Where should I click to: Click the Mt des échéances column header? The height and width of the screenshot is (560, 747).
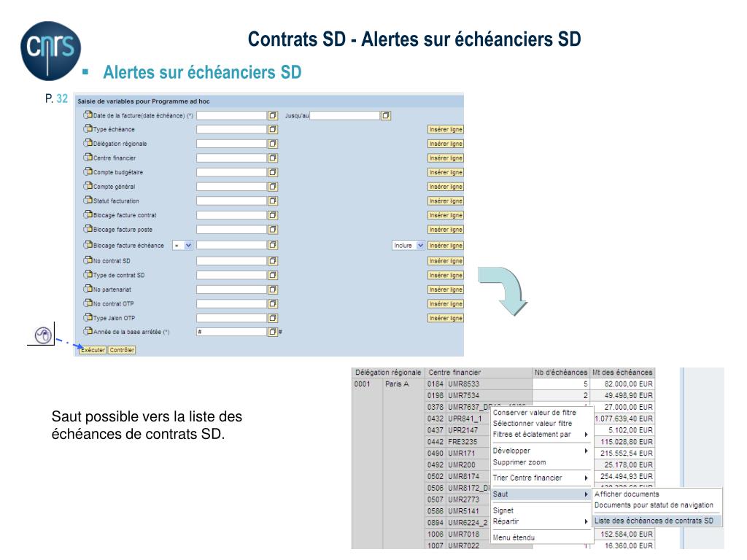[x=622, y=373]
